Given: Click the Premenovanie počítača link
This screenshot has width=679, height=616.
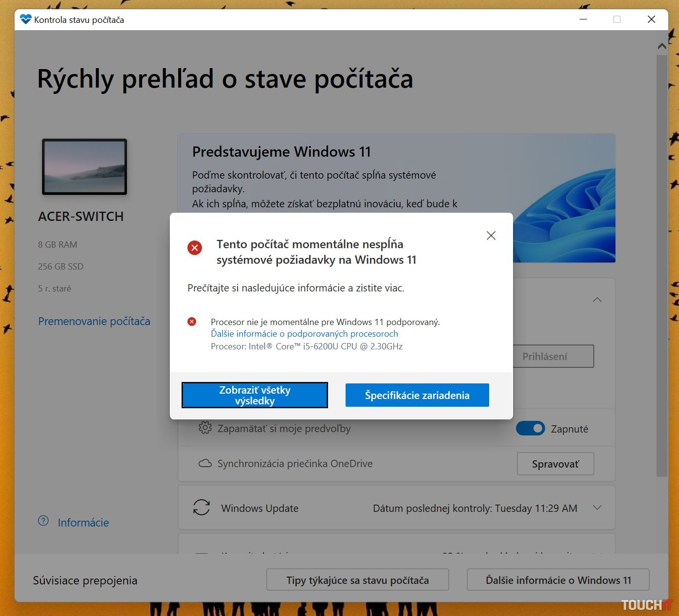Looking at the screenshot, I should pyautogui.click(x=94, y=321).
